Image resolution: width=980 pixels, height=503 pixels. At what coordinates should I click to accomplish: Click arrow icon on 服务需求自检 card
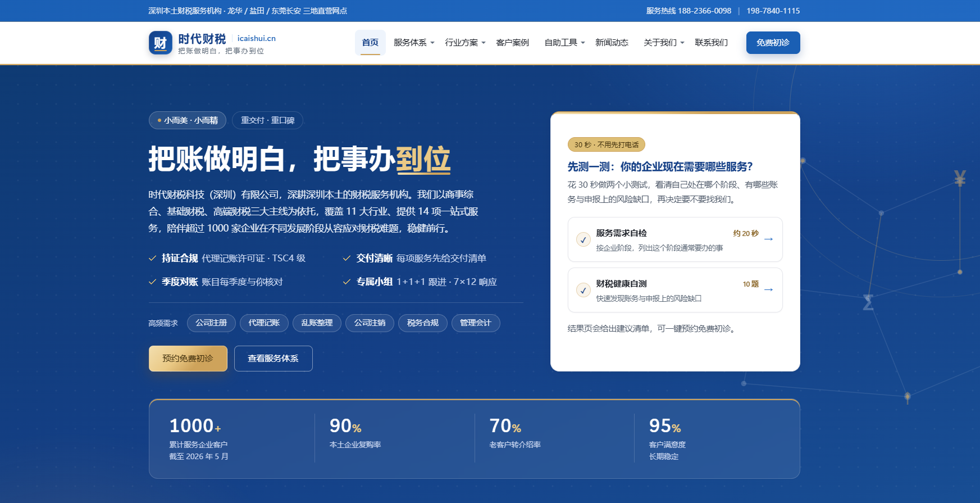pos(769,239)
